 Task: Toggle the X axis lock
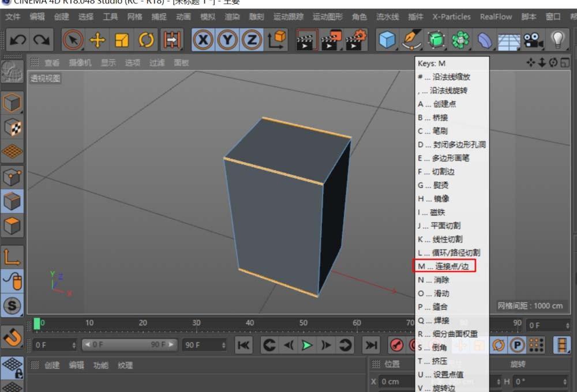203,39
